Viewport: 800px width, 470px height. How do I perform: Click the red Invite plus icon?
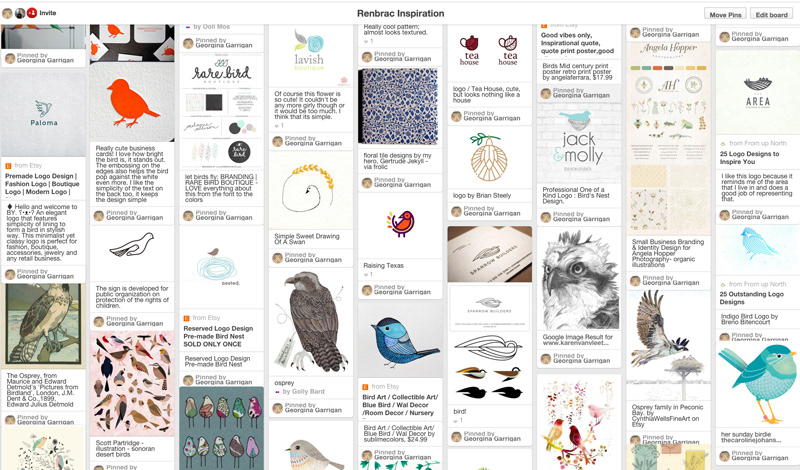click(32, 13)
